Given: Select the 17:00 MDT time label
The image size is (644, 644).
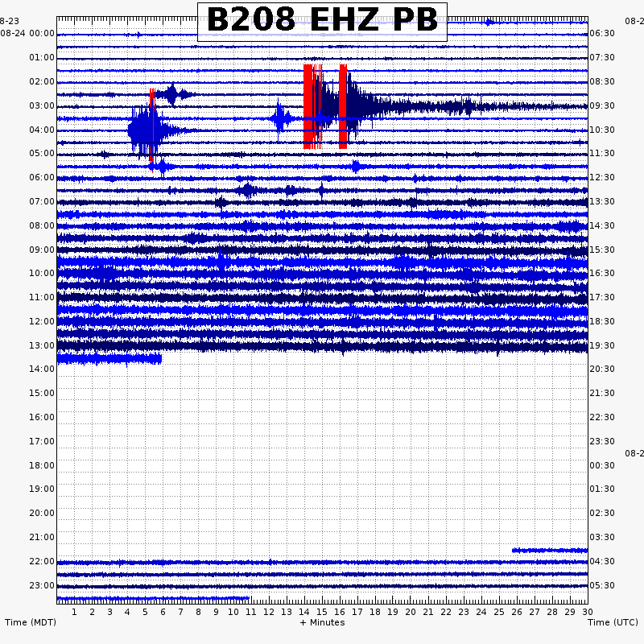Looking at the screenshot, I should (x=42, y=441).
